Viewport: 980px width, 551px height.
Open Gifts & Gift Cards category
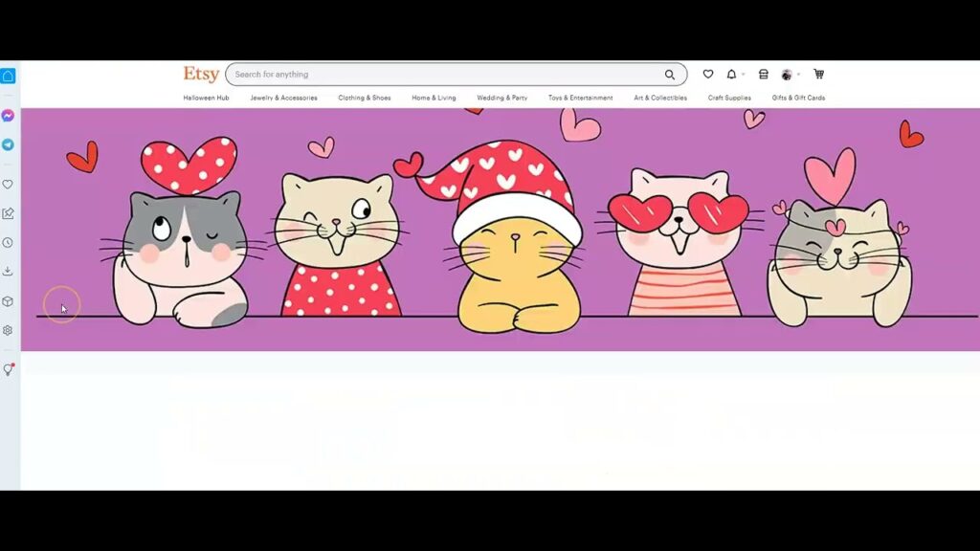tap(798, 99)
